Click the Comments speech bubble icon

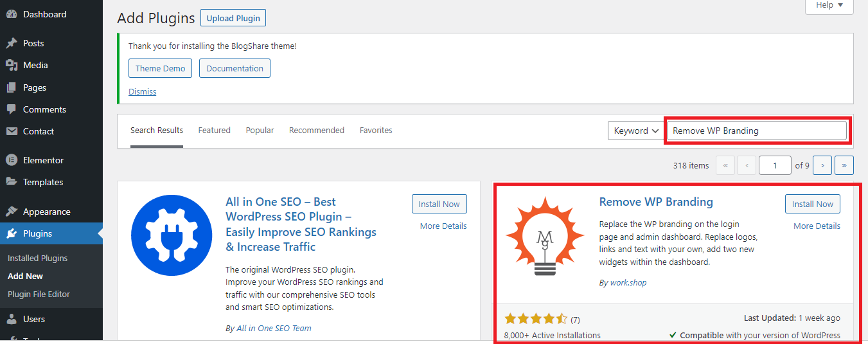[12, 109]
